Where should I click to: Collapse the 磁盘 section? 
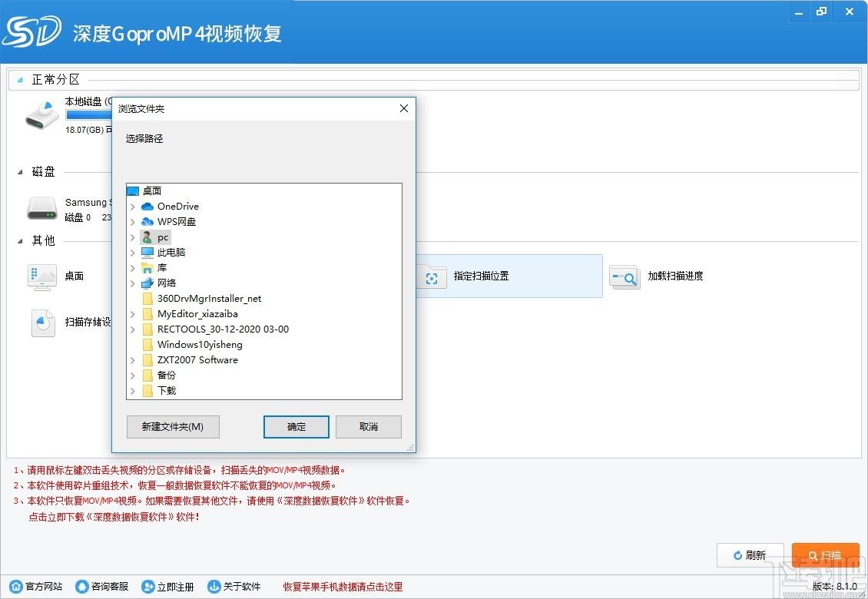pyautogui.click(x=20, y=172)
